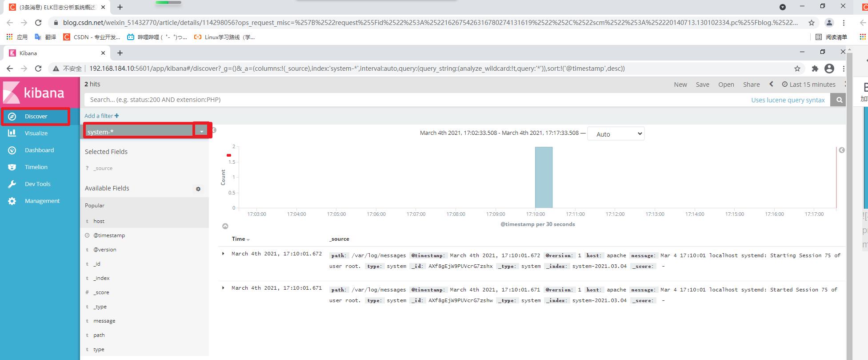868x360 pixels.
Task: Open Timelion in the Kibana sidebar
Action: [36, 167]
